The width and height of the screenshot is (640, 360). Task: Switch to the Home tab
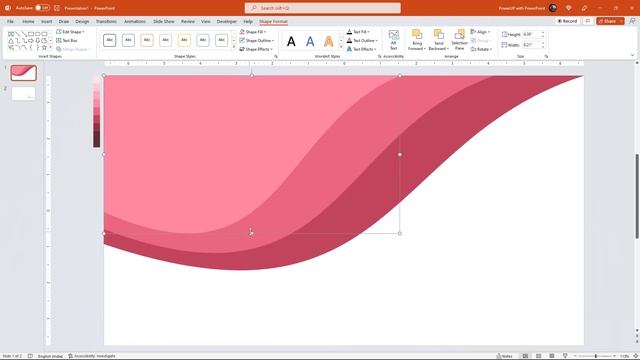point(28,21)
